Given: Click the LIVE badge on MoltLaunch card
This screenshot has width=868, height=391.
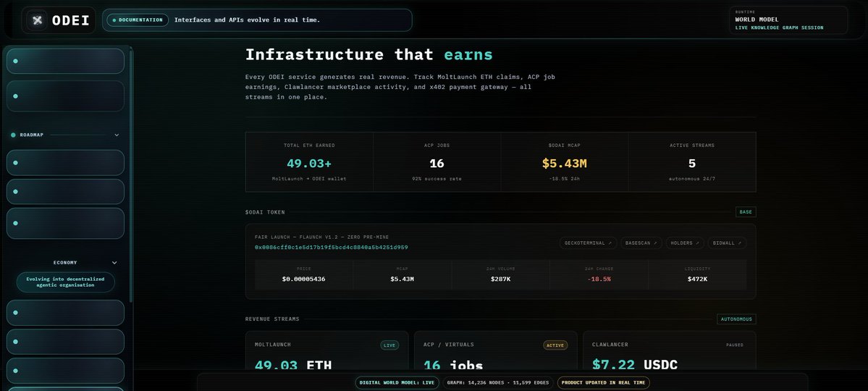Looking at the screenshot, I should [389, 345].
